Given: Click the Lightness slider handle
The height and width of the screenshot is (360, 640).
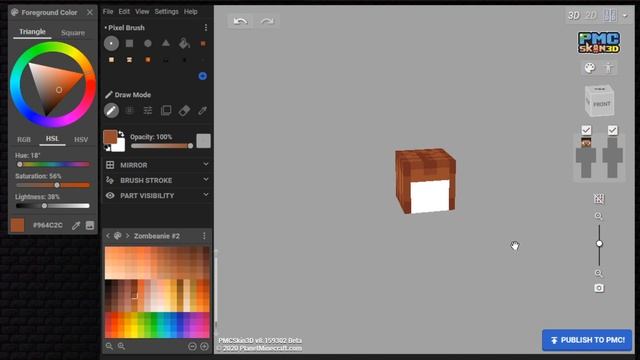Looking at the screenshot, I should coord(44,206).
